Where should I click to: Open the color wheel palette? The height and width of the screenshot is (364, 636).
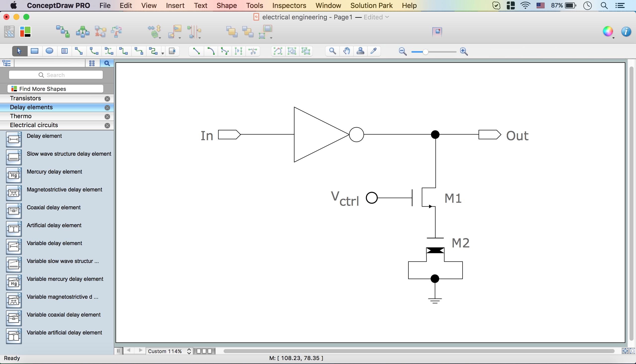pyautogui.click(x=607, y=32)
